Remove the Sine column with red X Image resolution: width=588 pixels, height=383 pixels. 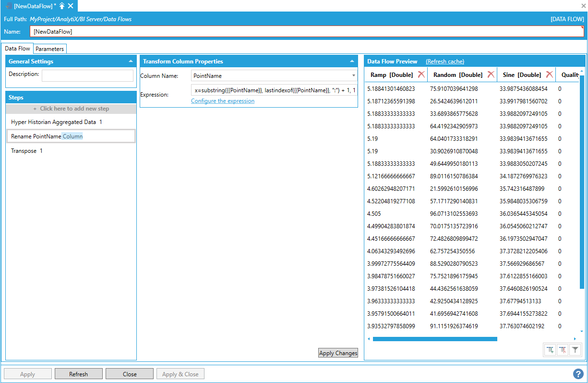pyautogui.click(x=549, y=74)
